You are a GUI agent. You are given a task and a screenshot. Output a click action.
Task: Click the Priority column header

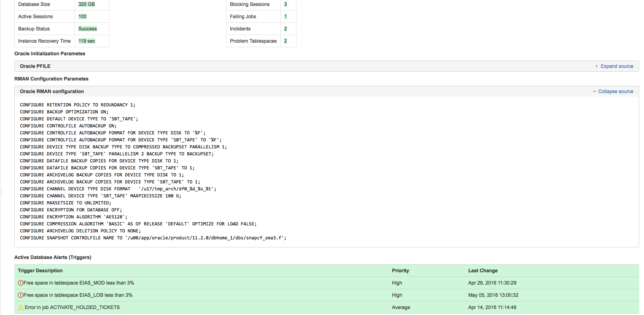[x=400, y=271]
